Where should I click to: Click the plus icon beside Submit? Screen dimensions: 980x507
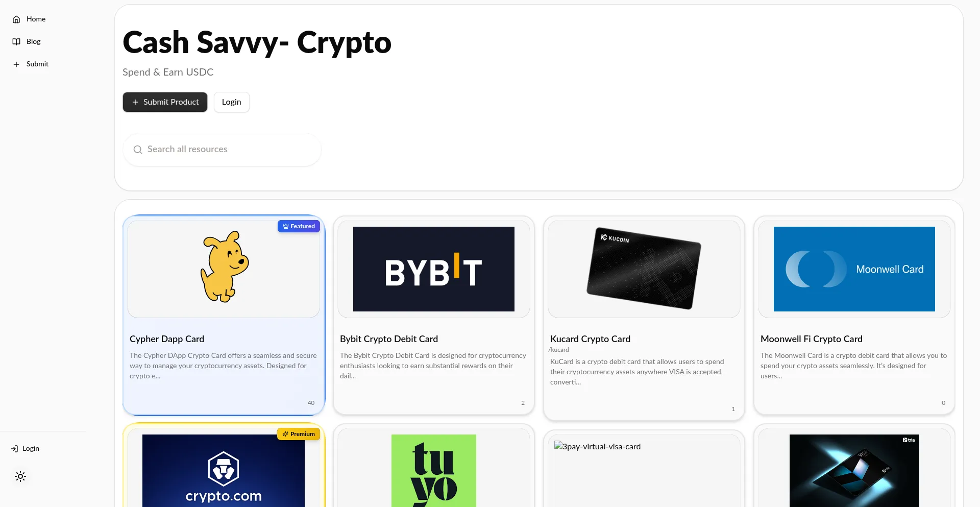tap(16, 64)
